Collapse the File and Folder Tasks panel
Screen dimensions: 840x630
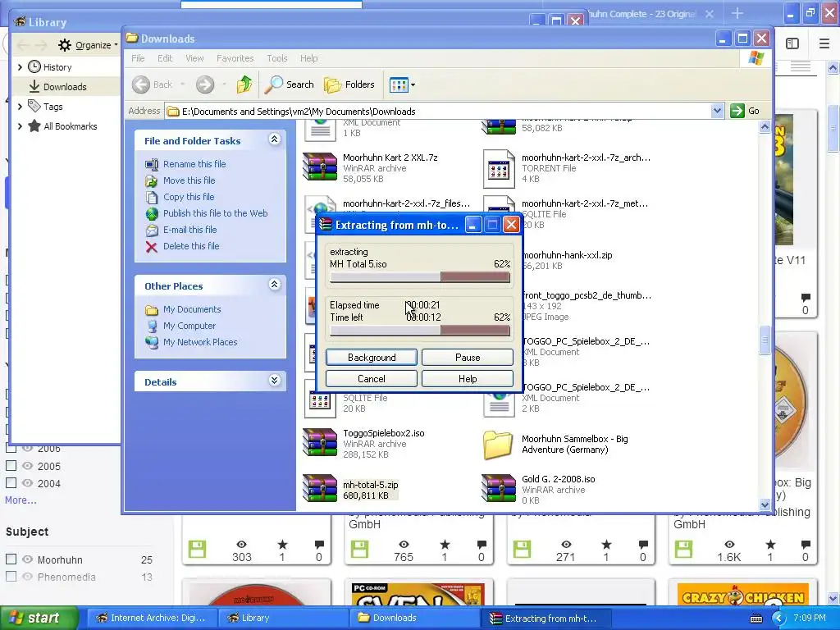(274, 139)
